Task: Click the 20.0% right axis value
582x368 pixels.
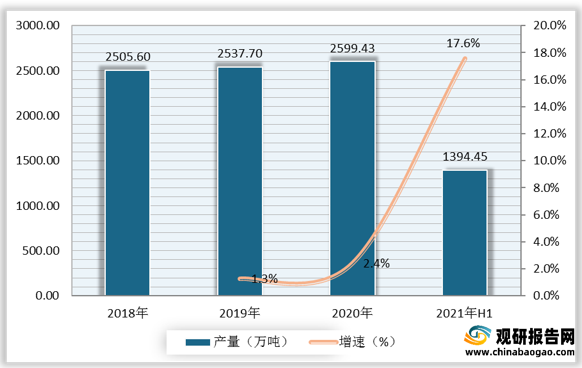Action: coord(550,26)
